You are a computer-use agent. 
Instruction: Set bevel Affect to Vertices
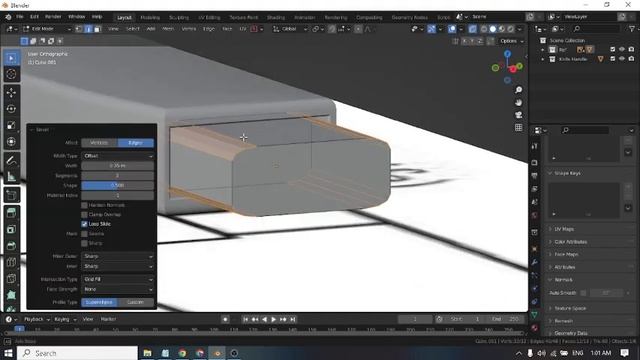(99, 143)
